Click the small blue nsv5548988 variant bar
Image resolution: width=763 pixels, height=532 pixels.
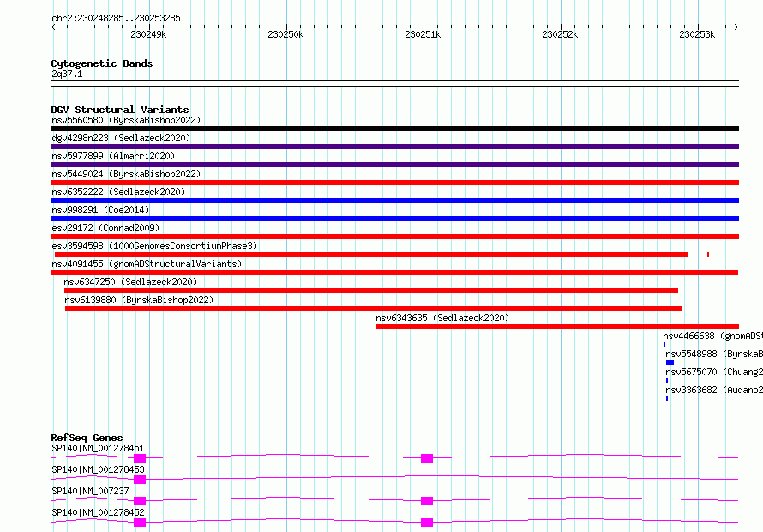(x=670, y=362)
